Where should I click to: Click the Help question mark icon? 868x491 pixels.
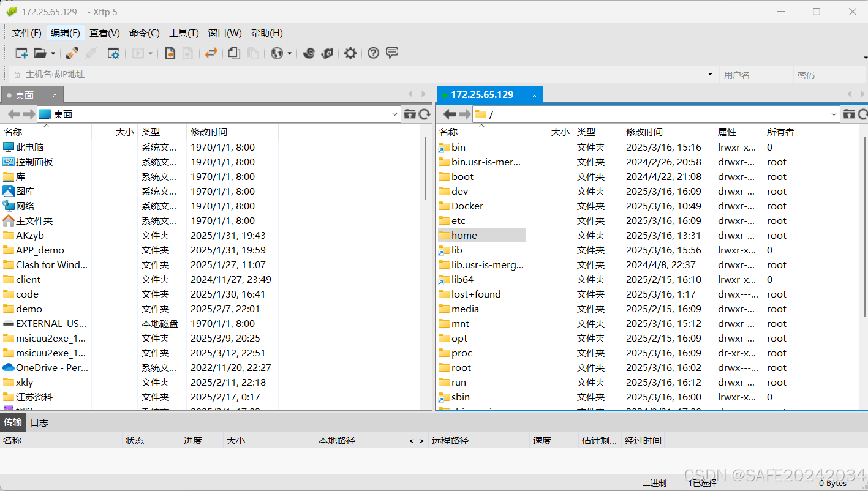tap(373, 53)
